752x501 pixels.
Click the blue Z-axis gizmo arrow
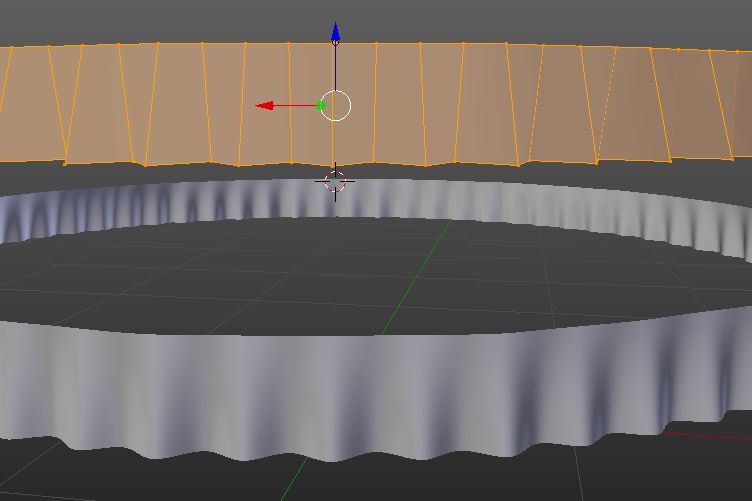pyautogui.click(x=336, y=32)
